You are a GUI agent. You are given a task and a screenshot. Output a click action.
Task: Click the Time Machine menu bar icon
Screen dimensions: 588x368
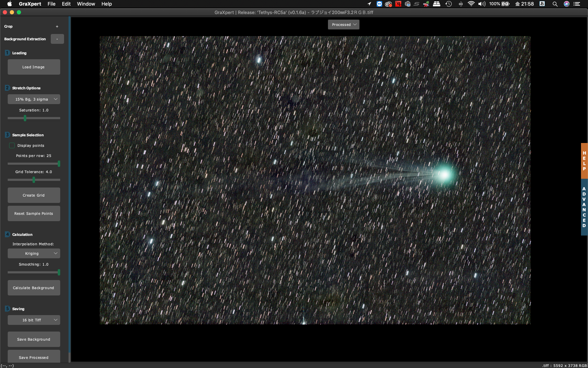(449, 4)
